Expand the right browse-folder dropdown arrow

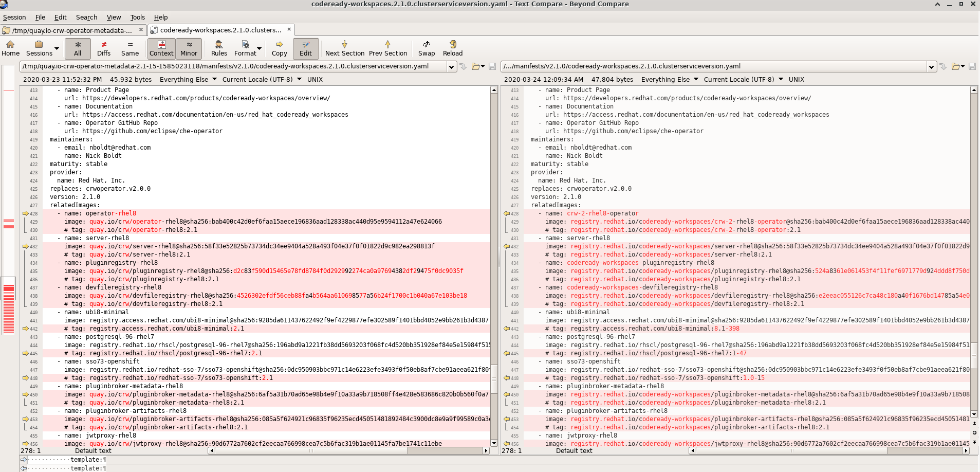tap(963, 66)
